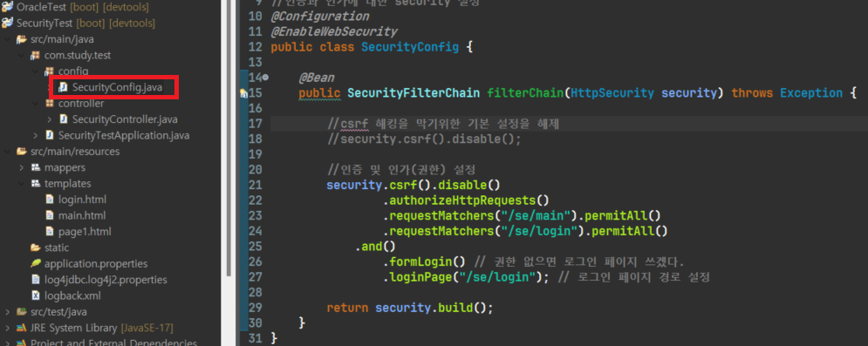The height and width of the screenshot is (346, 868).
Task: Select the SecurityTest project label
Action: pyautogui.click(x=44, y=24)
